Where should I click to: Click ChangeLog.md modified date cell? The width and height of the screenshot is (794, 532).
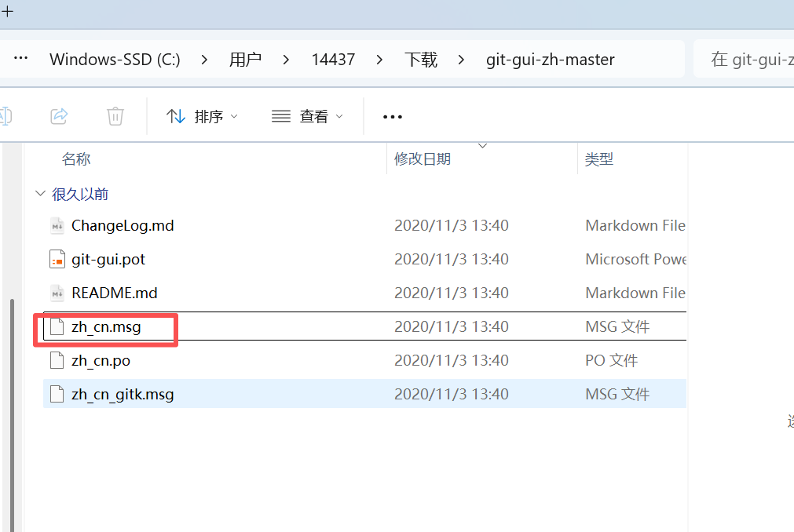tap(451, 225)
